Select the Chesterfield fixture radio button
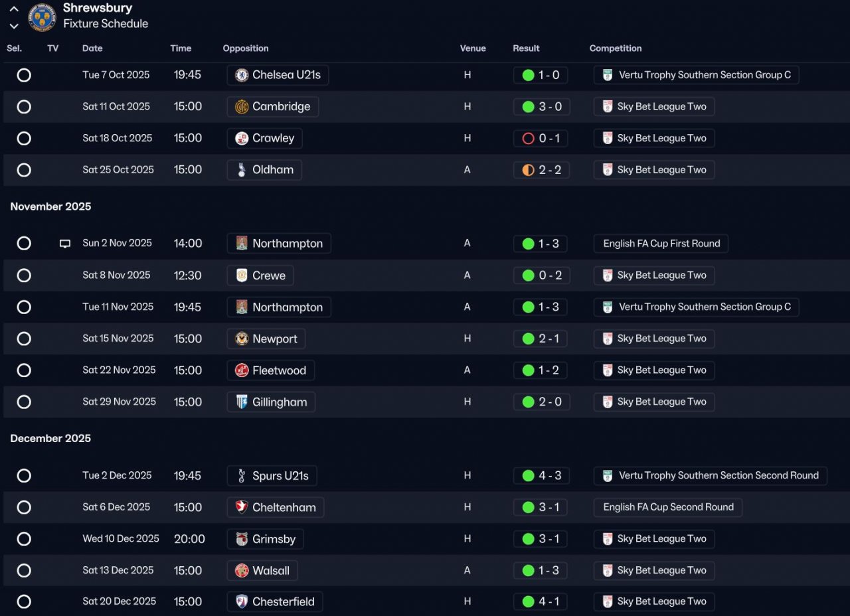This screenshot has height=616, width=850. [x=24, y=602]
